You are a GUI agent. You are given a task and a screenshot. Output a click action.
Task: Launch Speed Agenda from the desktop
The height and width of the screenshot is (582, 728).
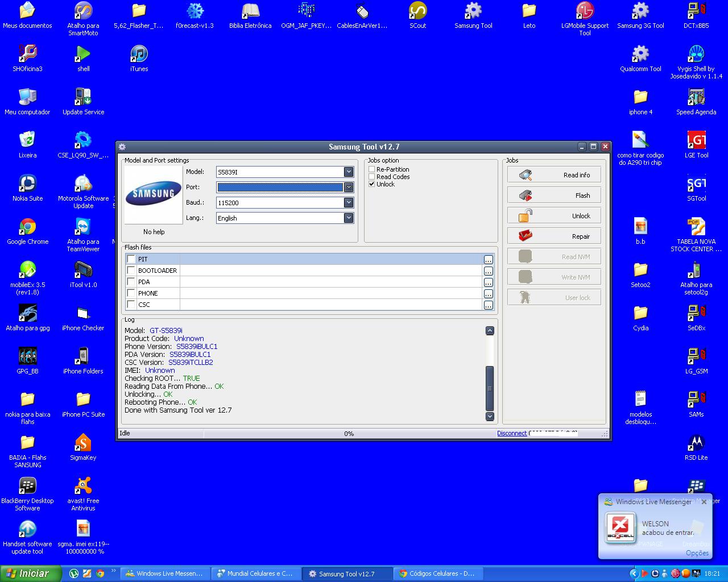[696, 102]
